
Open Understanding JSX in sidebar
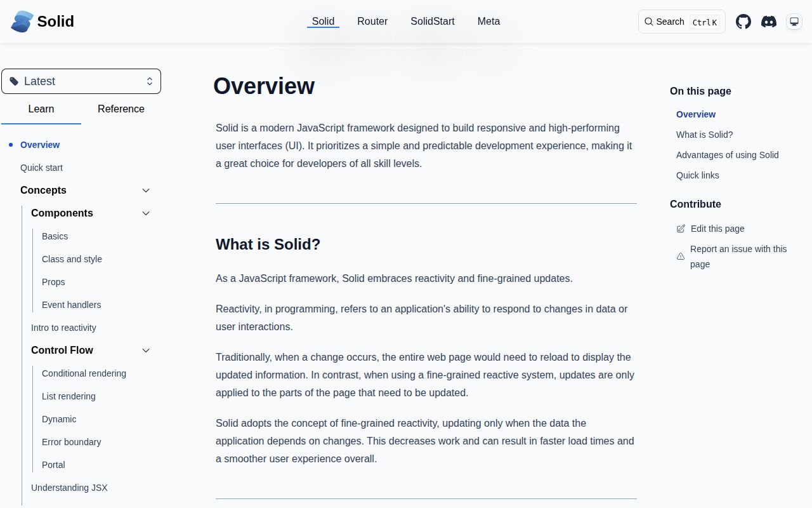[69, 488]
